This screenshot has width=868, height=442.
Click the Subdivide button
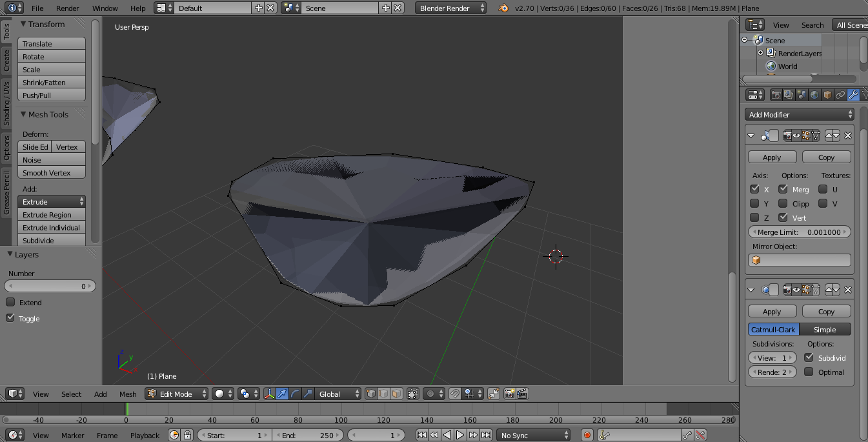[x=52, y=240]
